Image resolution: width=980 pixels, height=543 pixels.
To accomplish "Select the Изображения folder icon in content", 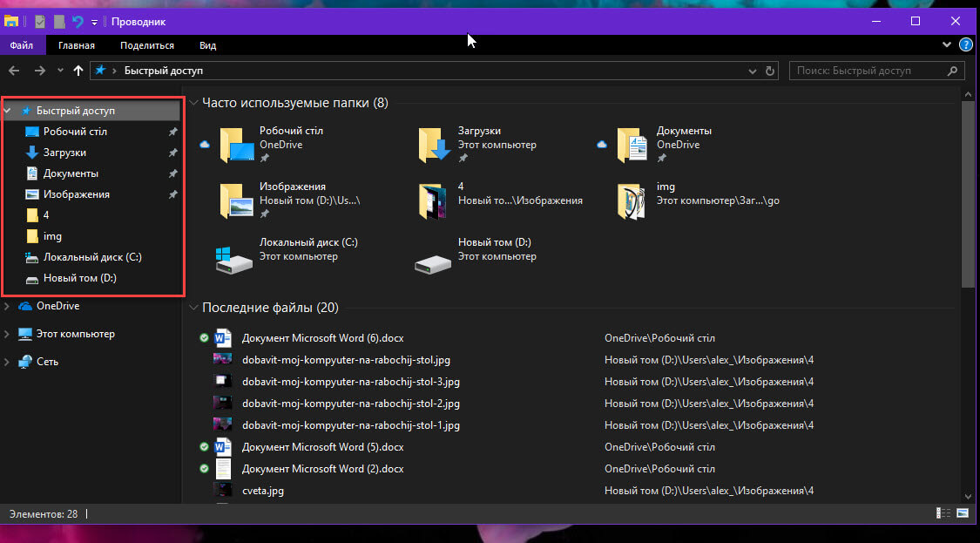I will 237,200.
